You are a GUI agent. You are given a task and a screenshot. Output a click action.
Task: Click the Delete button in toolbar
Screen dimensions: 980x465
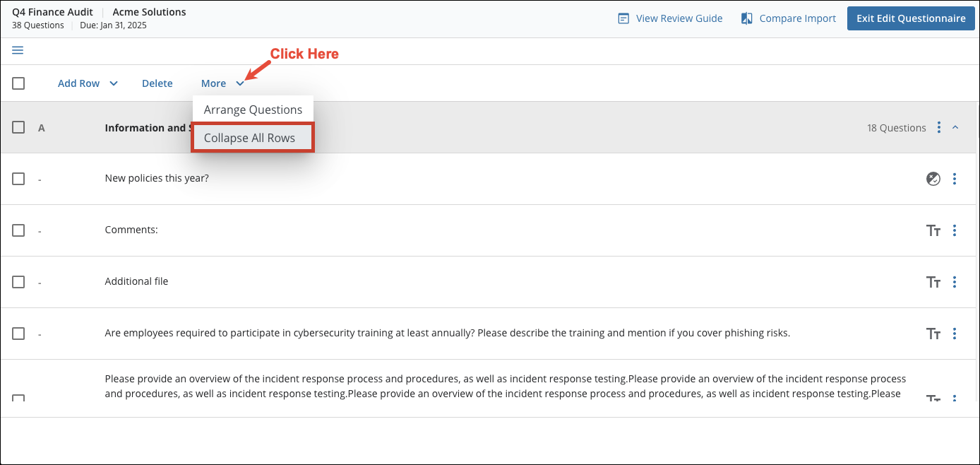click(x=157, y=83)
